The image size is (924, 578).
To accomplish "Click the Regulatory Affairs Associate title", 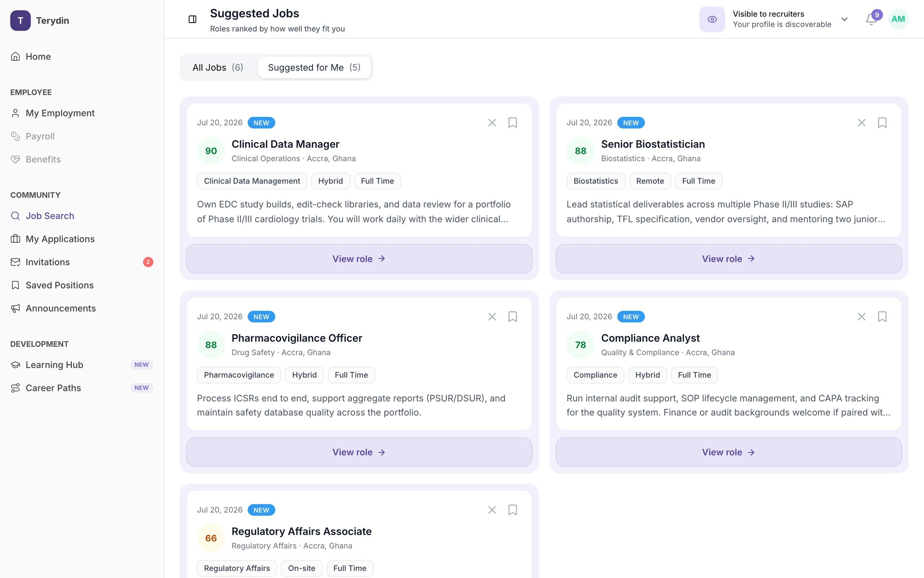I will 301,531.
